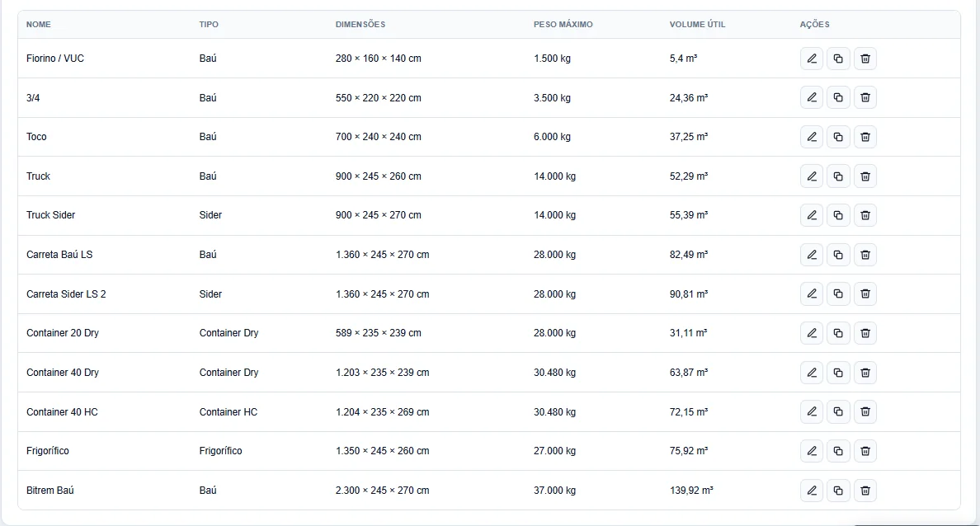Edit the Container 20 Dry entry
Image resolution: width=980 pixels, height=526 pixels.
coord(811,333)
